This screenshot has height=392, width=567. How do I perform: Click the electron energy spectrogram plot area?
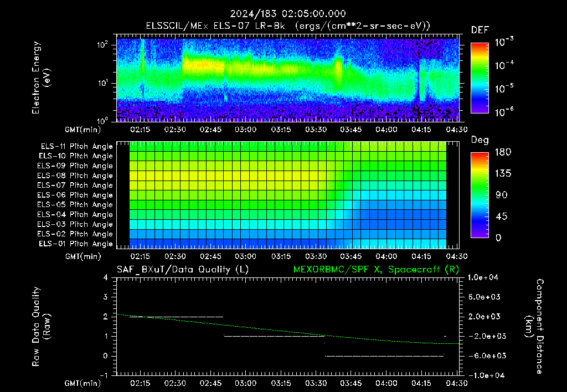(288, 78)
